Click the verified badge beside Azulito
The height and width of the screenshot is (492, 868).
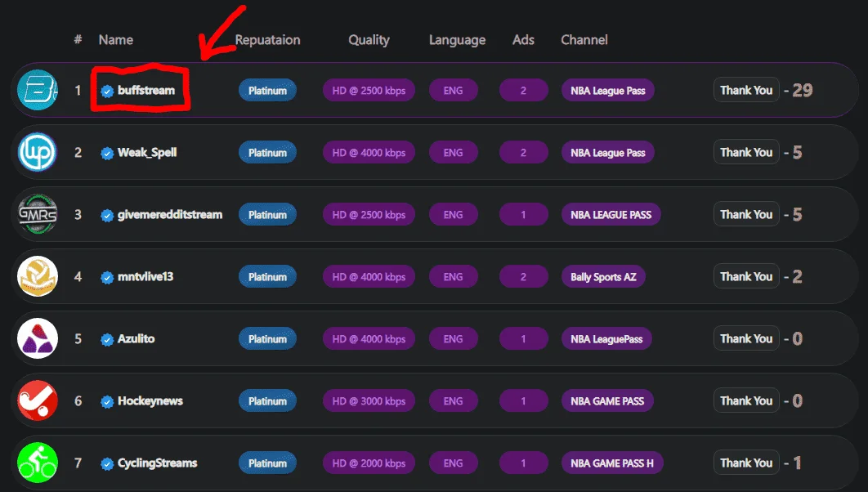[x=107, y=339]
